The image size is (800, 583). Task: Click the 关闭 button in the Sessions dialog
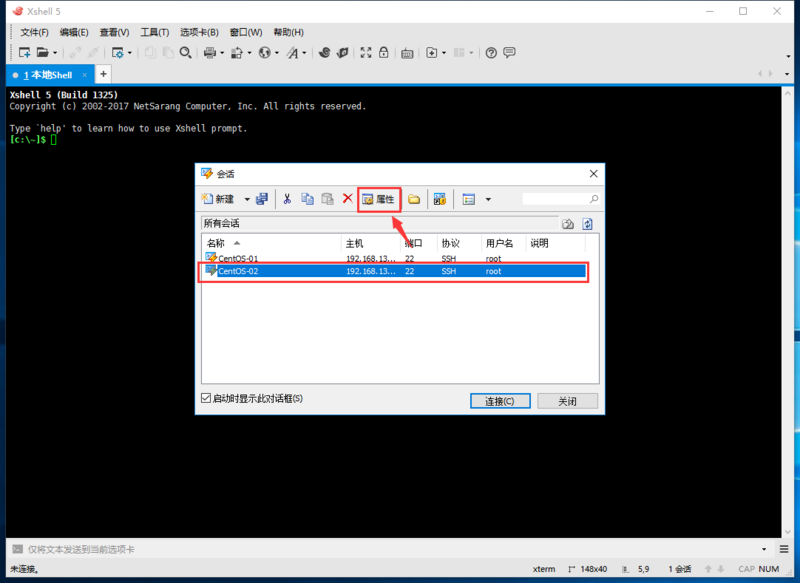(x=567, y=401)
